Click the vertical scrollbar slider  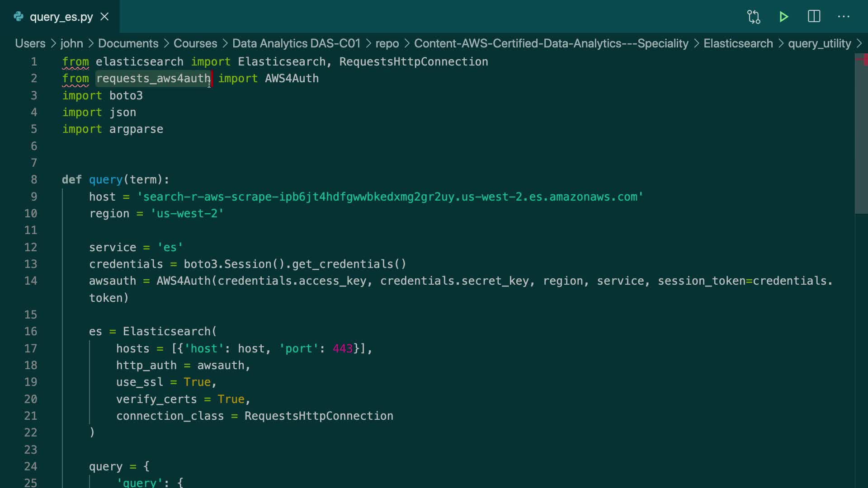click(861, 136)
